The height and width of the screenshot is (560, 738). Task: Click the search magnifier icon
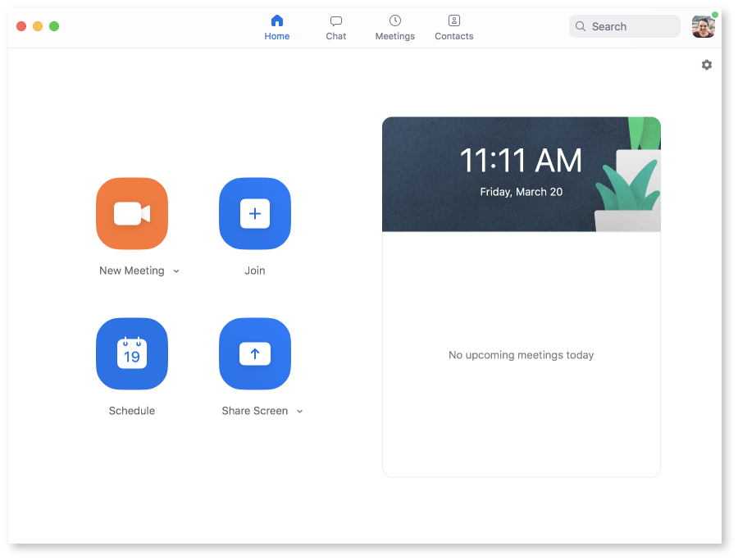point(581,26)
